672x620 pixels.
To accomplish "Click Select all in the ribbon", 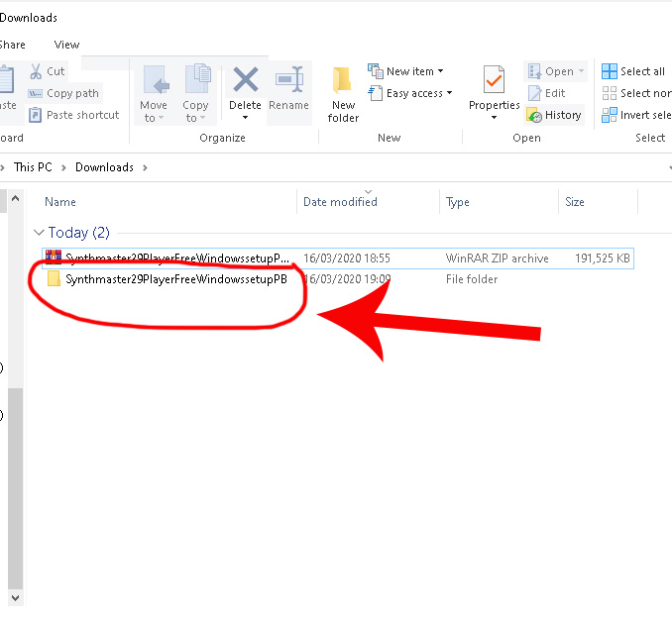I will (633, 71).
